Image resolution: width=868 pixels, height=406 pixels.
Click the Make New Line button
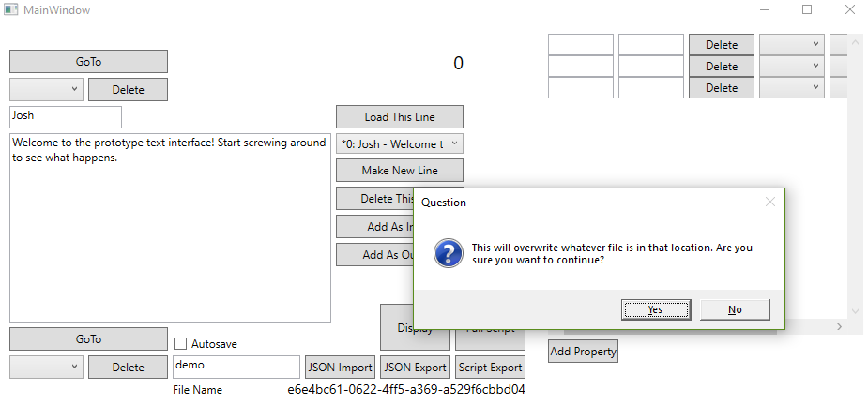click(x=399, y=171)
